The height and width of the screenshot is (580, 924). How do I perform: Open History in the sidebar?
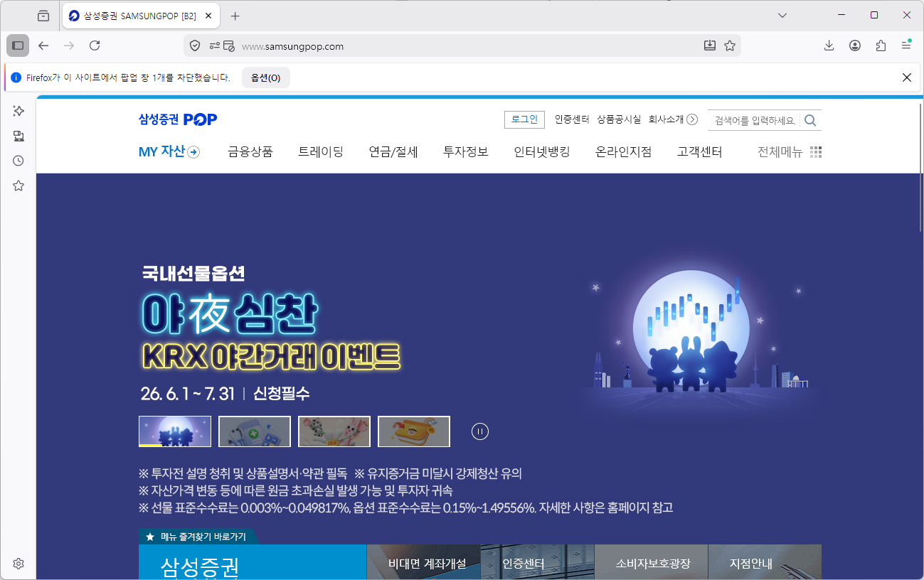coord(18,161)
